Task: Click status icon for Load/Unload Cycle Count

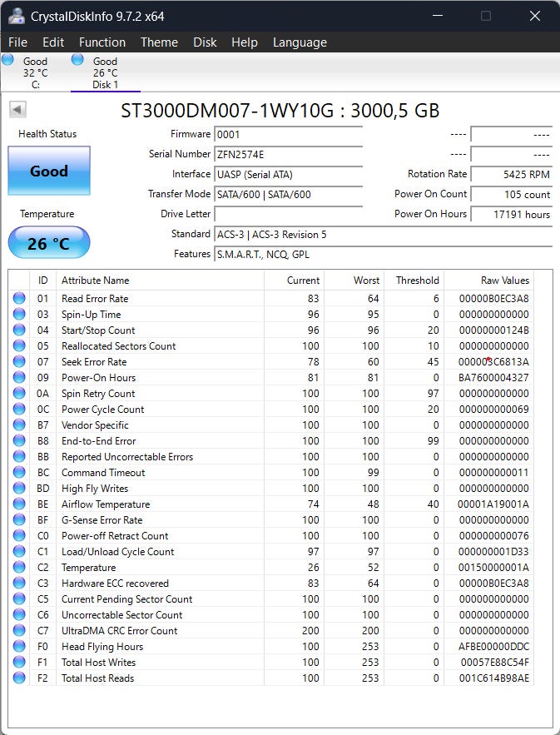Action: click(x=19, y=551)
